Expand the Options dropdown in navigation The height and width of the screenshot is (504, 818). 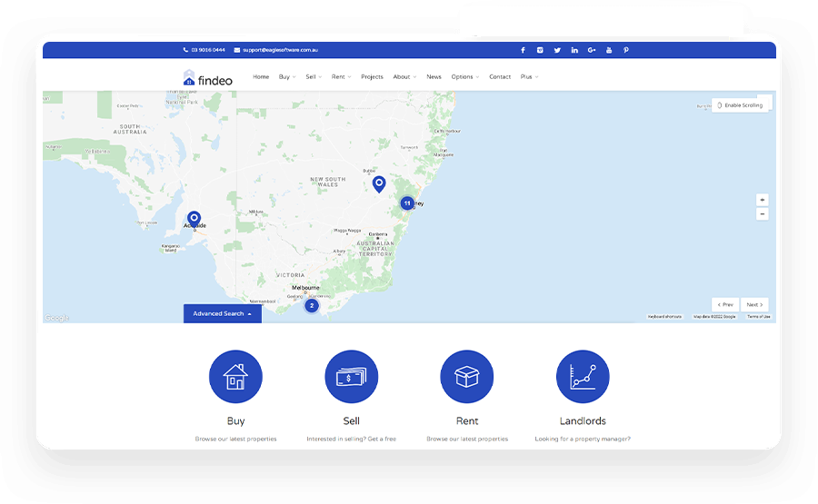(x=464, y=77)
